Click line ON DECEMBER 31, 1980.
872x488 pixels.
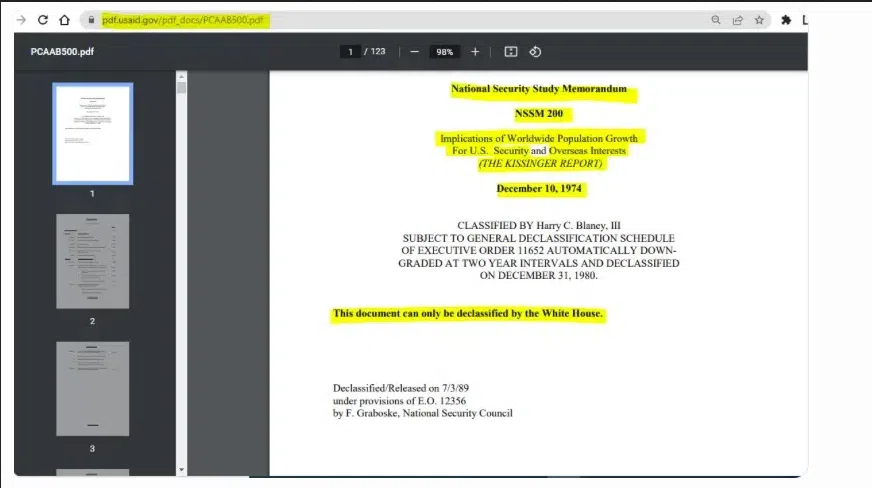(x=538, y=276)
